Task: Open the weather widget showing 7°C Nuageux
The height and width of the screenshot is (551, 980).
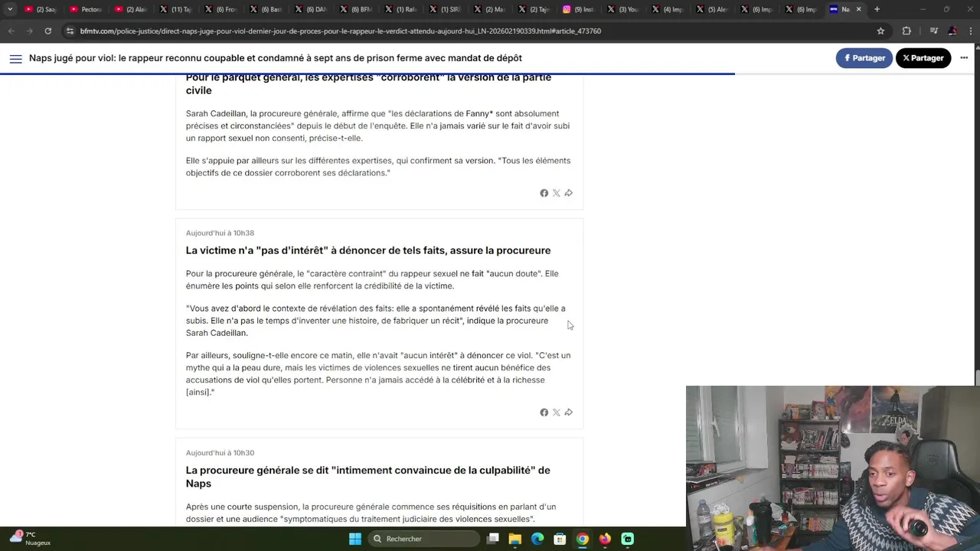Action: pos(30,538)
